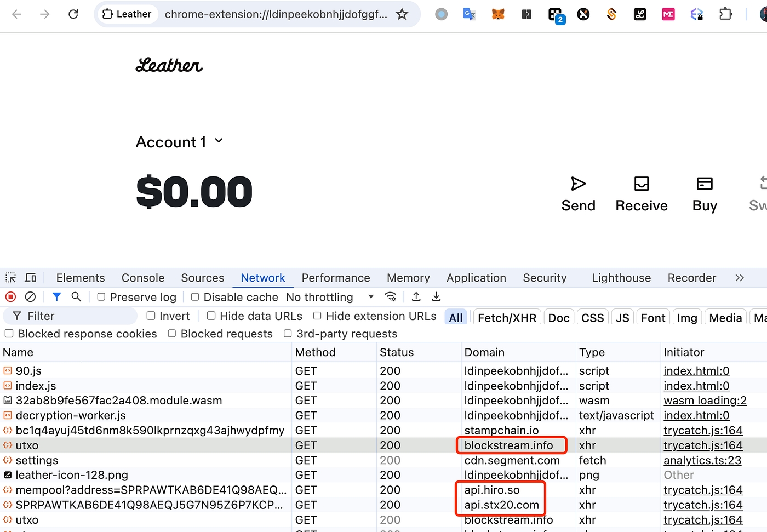Image resolution: width=767 pixels, height=532 pixels.
Task: Toggle the device toolbar icon
Action: [x=31, y=278]
